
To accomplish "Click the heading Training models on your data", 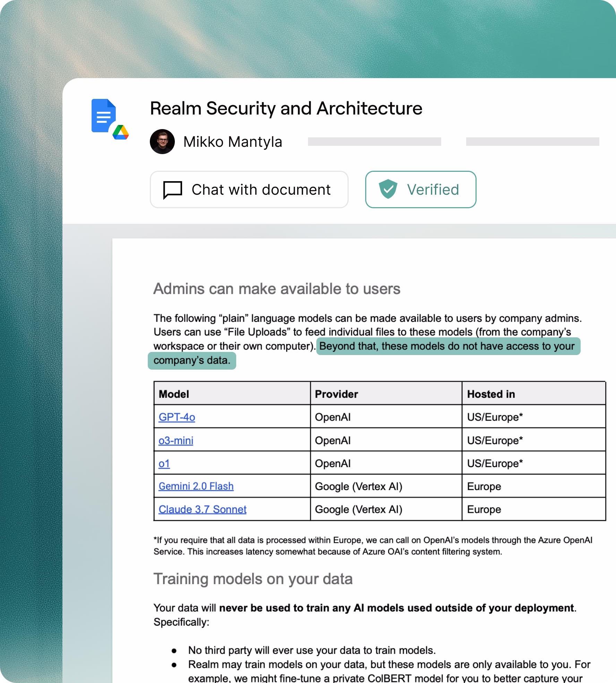I will pyautogui.click(x=253, y=579).
